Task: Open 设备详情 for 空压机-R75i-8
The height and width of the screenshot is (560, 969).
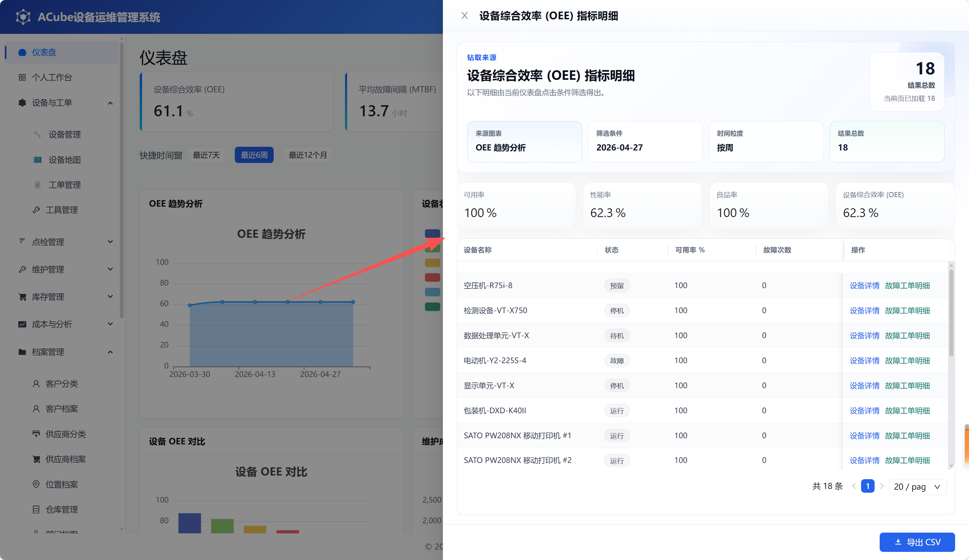Action: point(864,285)
